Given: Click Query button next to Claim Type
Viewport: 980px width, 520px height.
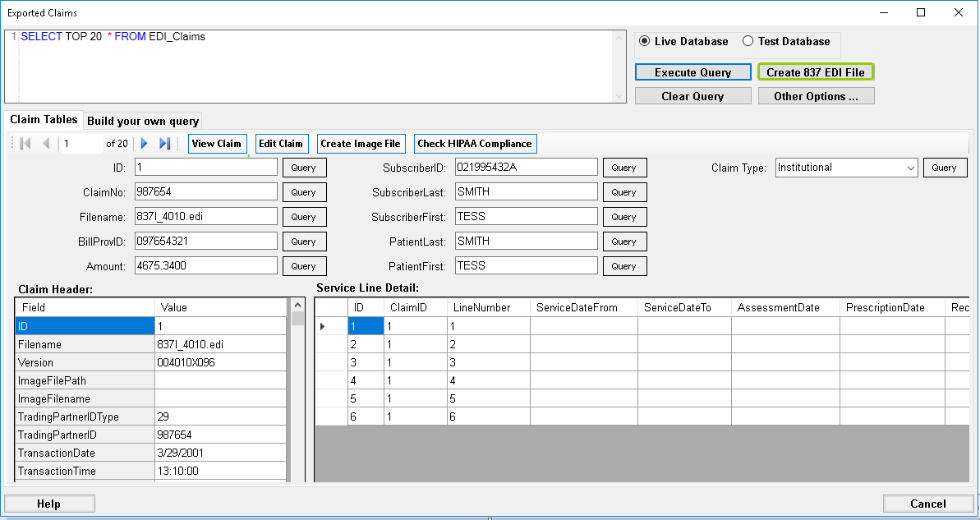Looking at the screenshot, I should point(945,168).
